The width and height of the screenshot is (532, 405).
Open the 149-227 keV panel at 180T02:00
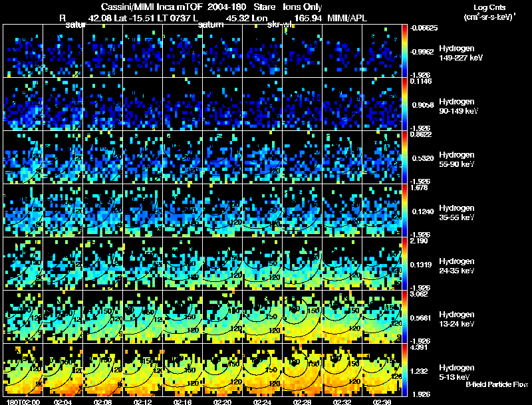[x=23, y=51]
